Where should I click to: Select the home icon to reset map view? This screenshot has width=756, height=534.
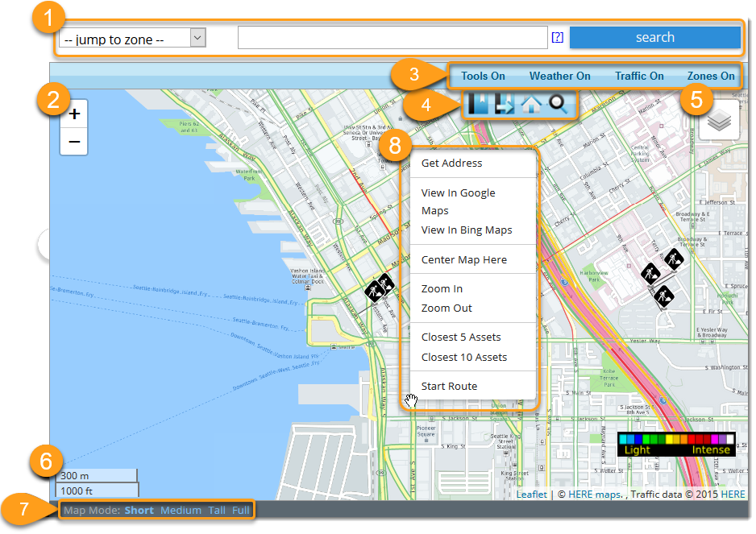531,103
